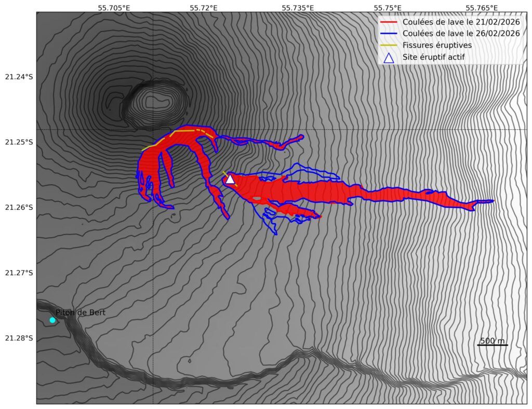
Task: Click the 21.26°S latitude tick label
Action: coord(19,208)
